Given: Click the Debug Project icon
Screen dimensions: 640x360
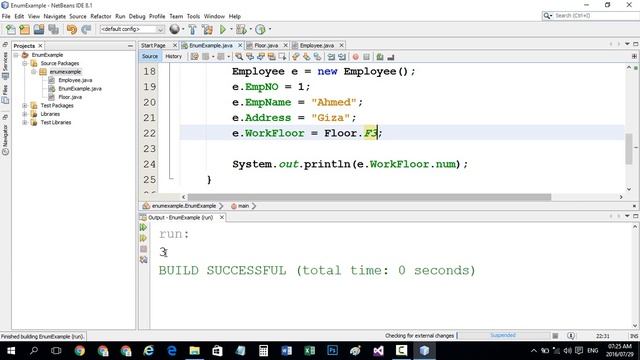Looking at the screenshot, I should coord(241,29).
